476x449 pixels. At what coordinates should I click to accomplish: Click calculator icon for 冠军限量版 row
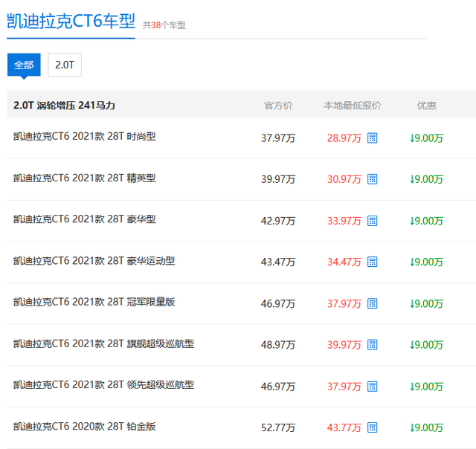click(x=373, y=303)
